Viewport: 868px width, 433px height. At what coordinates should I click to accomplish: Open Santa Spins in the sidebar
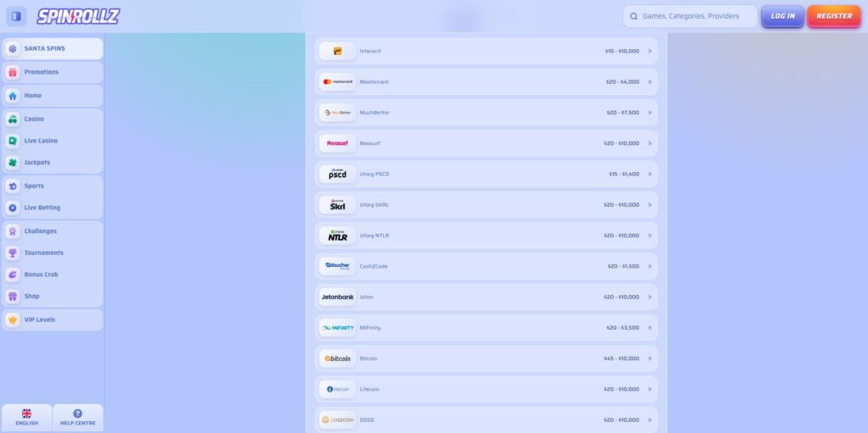(x=53, y=49)
